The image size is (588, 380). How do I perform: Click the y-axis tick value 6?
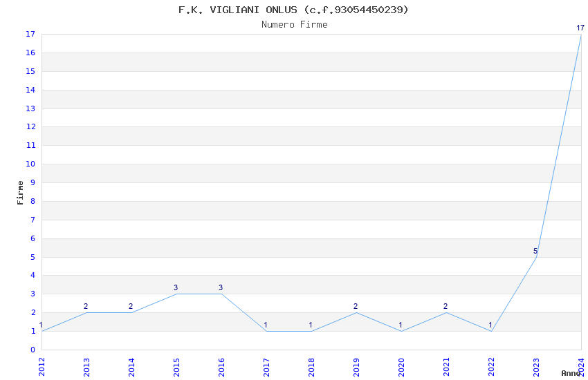click(33, 238)
